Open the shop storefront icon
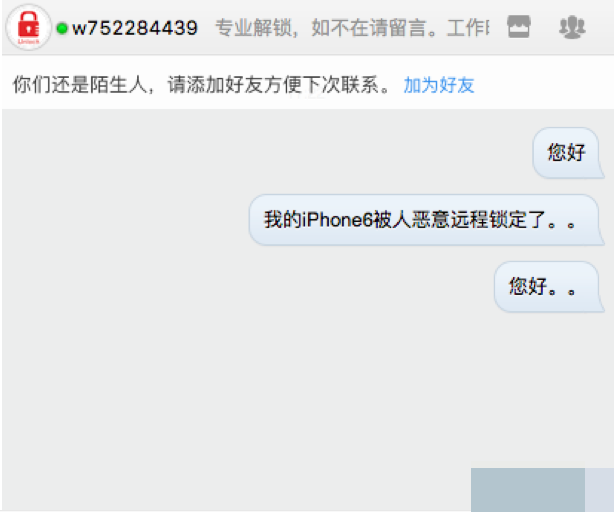Screen dimensions: 614x512 [519, 27]
